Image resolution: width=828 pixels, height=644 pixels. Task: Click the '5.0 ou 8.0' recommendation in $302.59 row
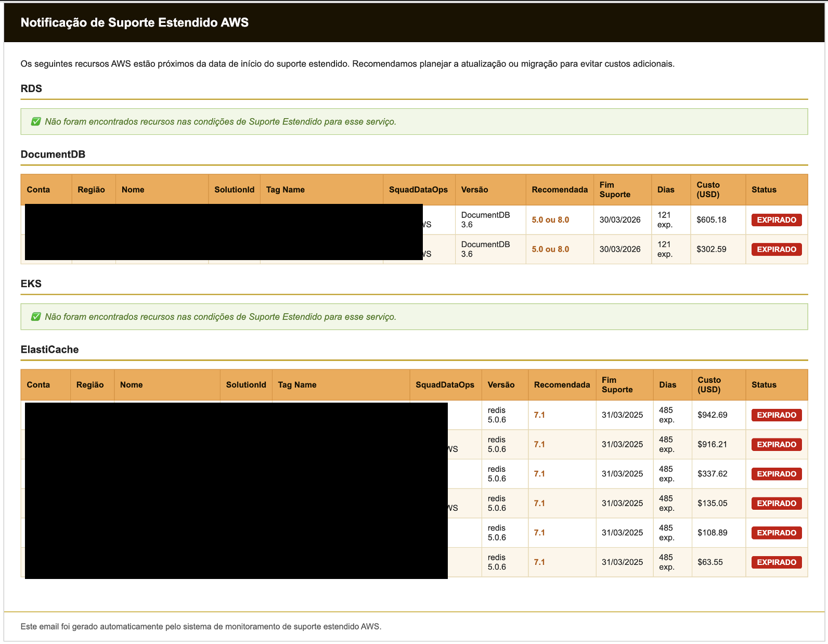pos(550,250)
